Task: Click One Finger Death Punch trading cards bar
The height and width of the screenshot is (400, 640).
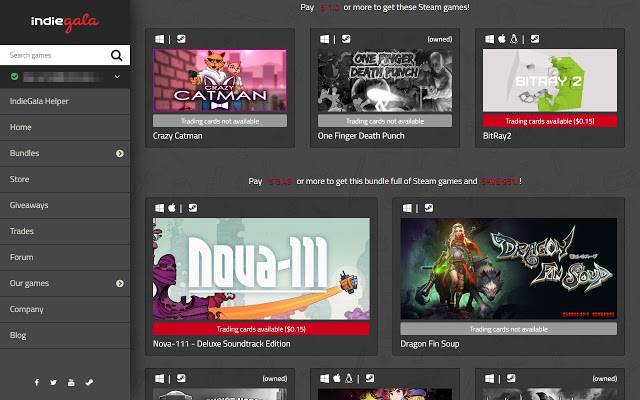Action: 385,121
